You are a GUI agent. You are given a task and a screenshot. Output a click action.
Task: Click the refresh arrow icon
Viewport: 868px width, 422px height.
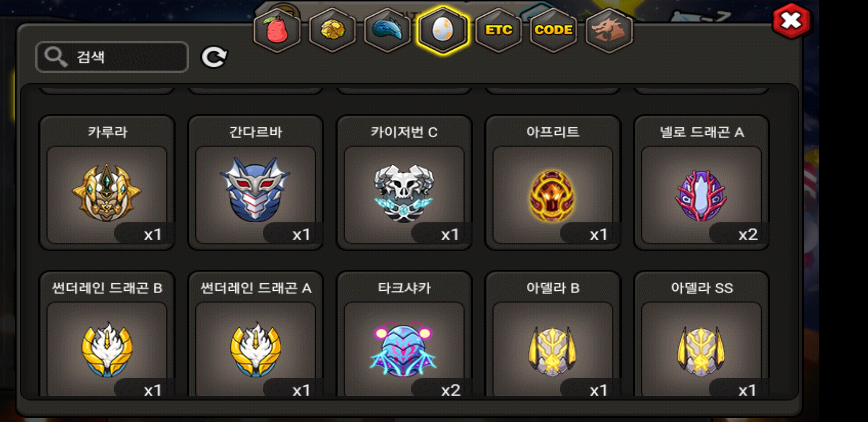[214, 57]
